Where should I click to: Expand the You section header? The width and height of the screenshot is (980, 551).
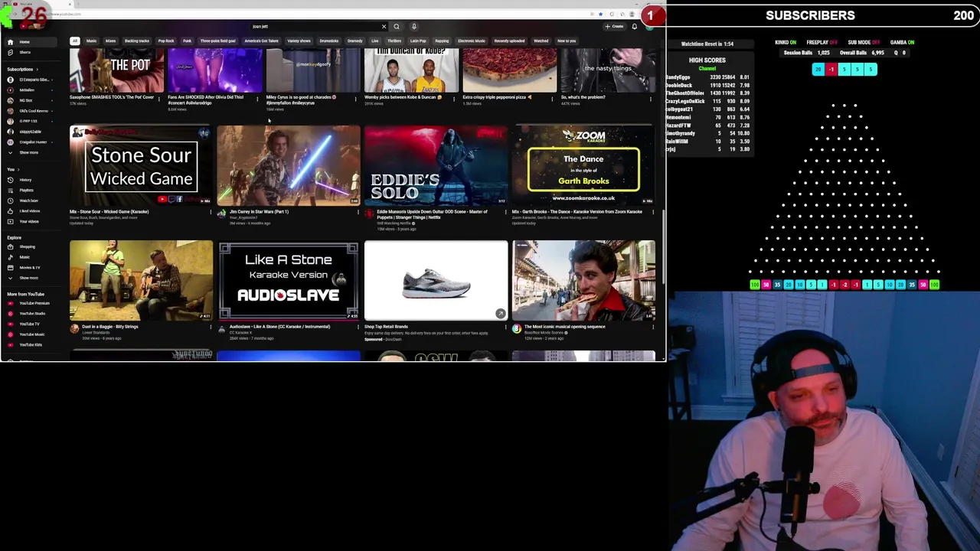(12, 169)
